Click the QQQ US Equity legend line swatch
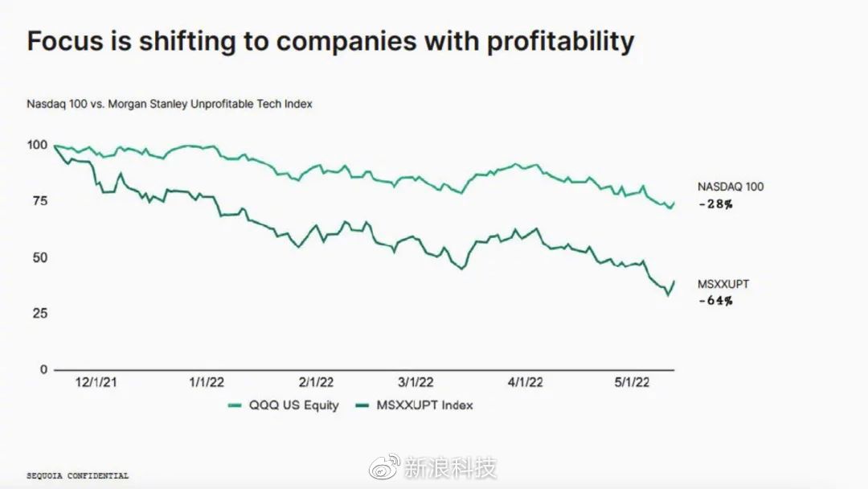 [x=236, y=405]
